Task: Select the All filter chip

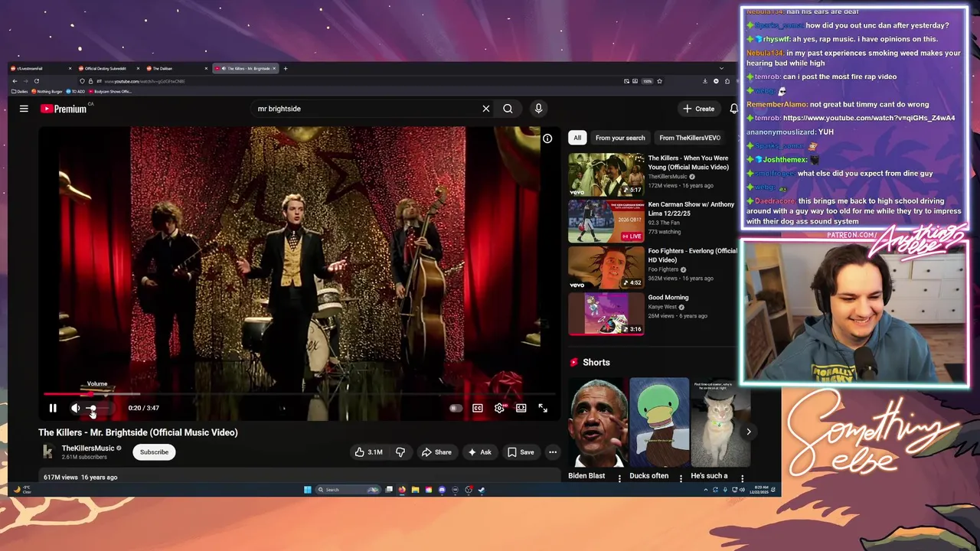Action: 577,138
